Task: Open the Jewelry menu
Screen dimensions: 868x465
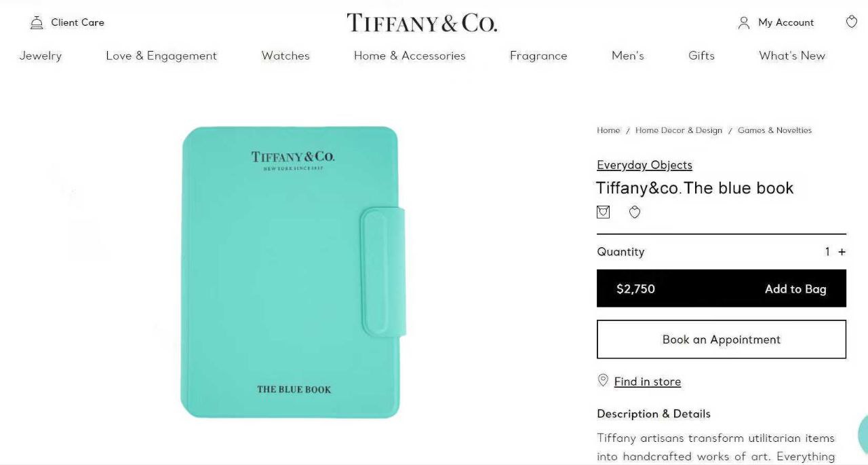Action: coord(40,56)
